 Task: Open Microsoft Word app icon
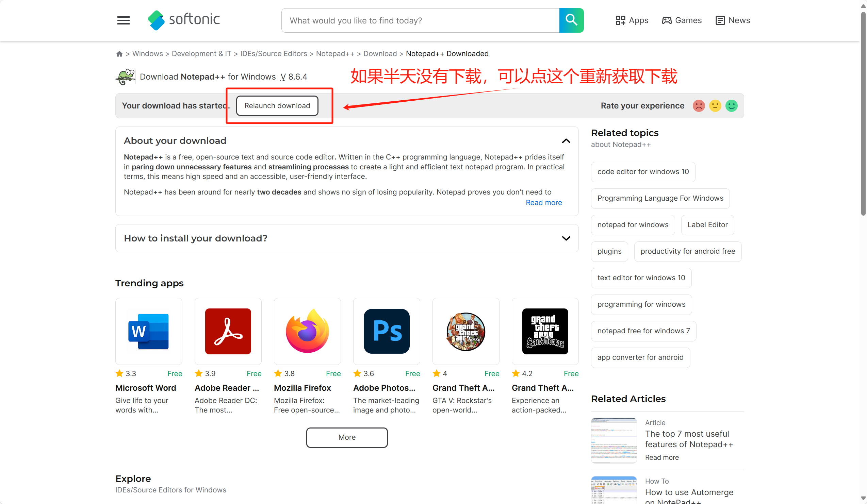pyautogui.click(x=149, y=331)
